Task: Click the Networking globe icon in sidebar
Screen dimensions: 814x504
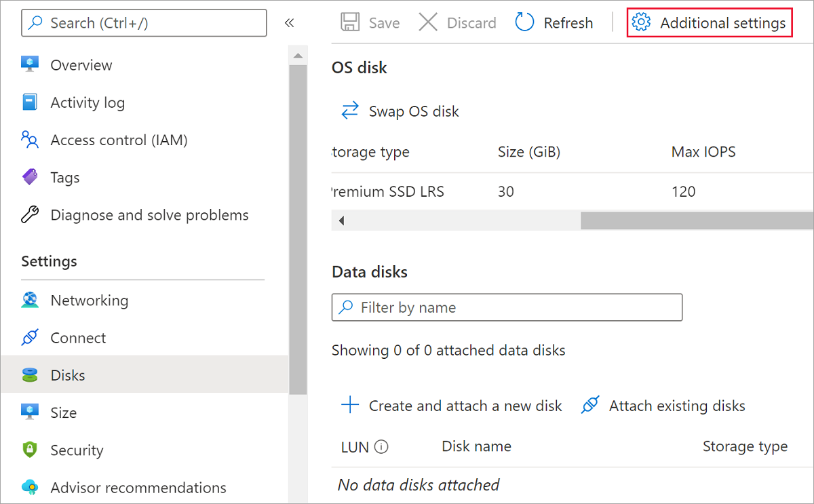Action: pyautogui.click(x=30, y=300)
